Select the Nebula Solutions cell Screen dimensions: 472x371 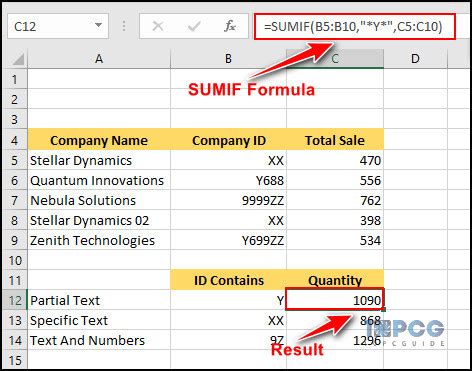point(99,200)
